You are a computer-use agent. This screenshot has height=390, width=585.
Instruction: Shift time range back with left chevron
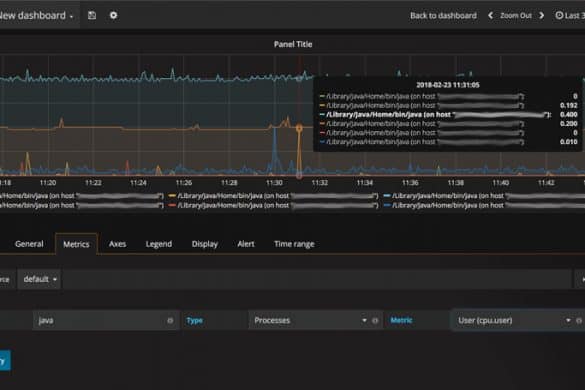[491, 15]
